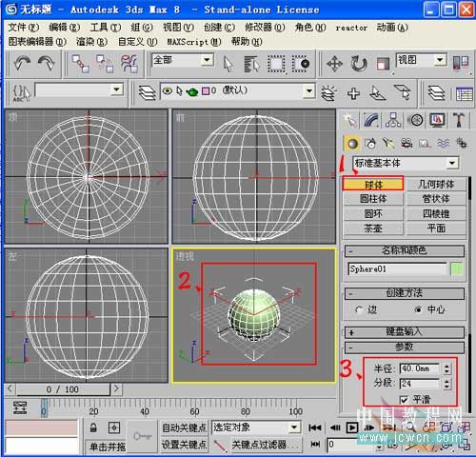Image resolution: width=476 pixels, height=457 pixels.
Task: Open the 修改器 menu
Action: [x=265, y=28]
